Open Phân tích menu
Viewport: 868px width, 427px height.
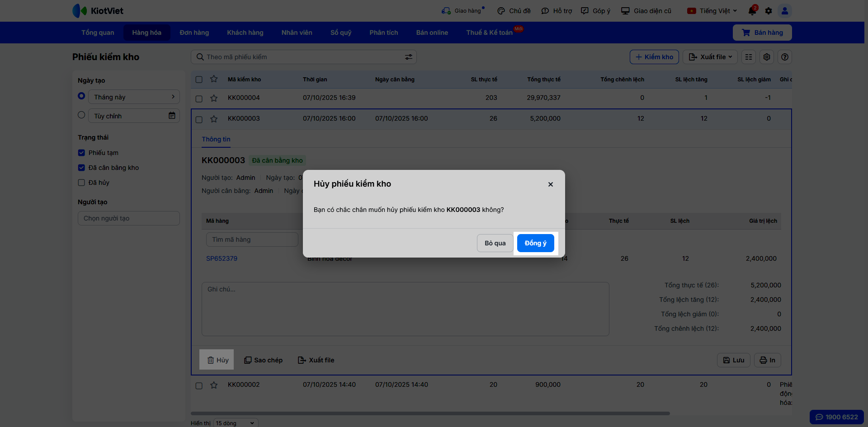point(384,33)
